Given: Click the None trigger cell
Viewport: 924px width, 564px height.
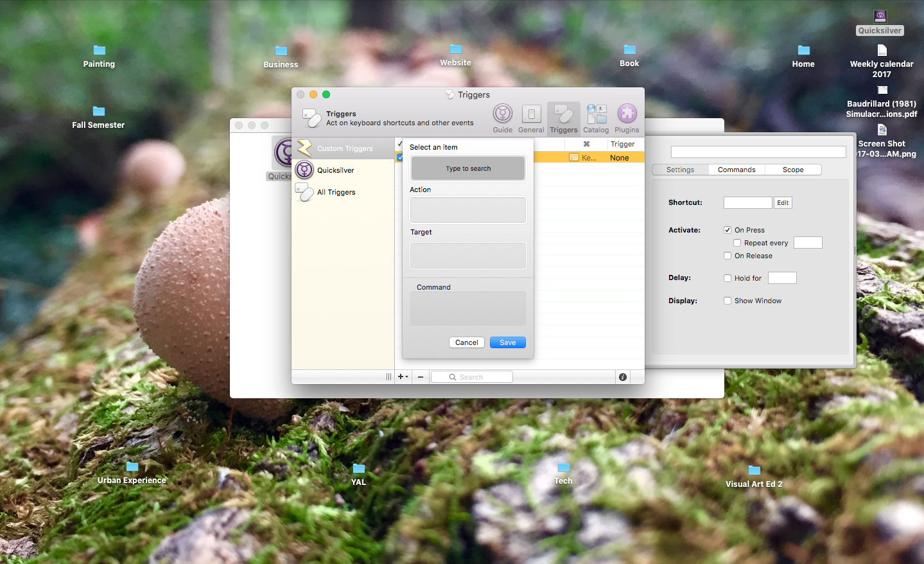Looking at the screenshot, I should pyautogui.click(x=620, y=157).
